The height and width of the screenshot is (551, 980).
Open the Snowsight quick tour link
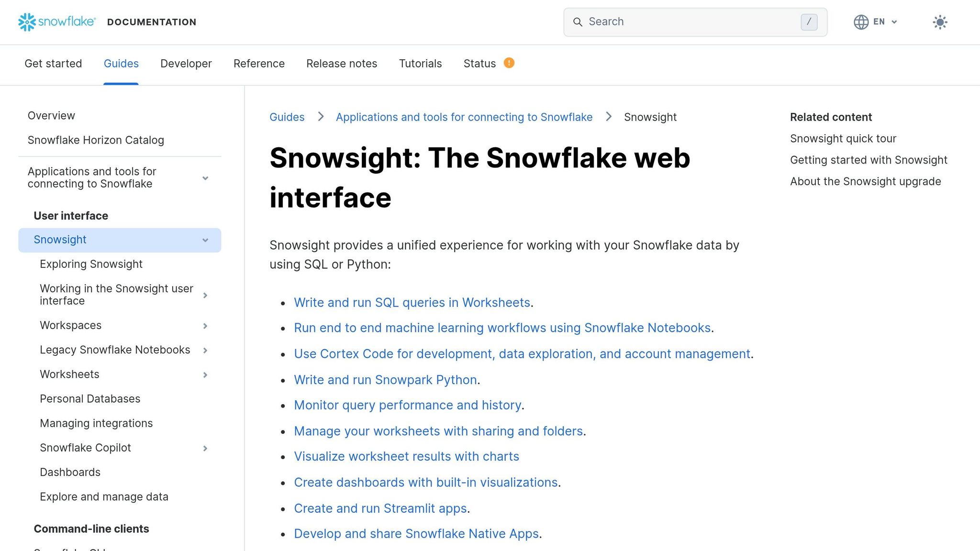tap(843, 138)
